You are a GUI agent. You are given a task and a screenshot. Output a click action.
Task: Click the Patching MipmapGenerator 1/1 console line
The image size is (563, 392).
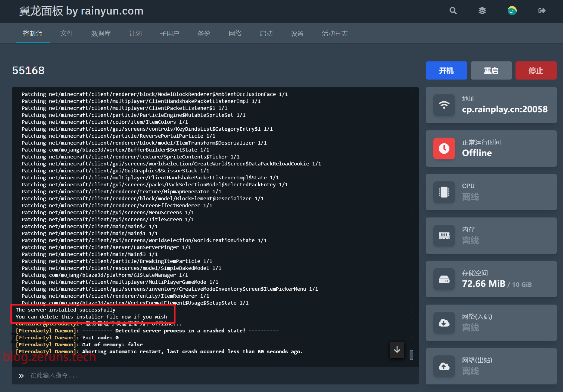122,191
